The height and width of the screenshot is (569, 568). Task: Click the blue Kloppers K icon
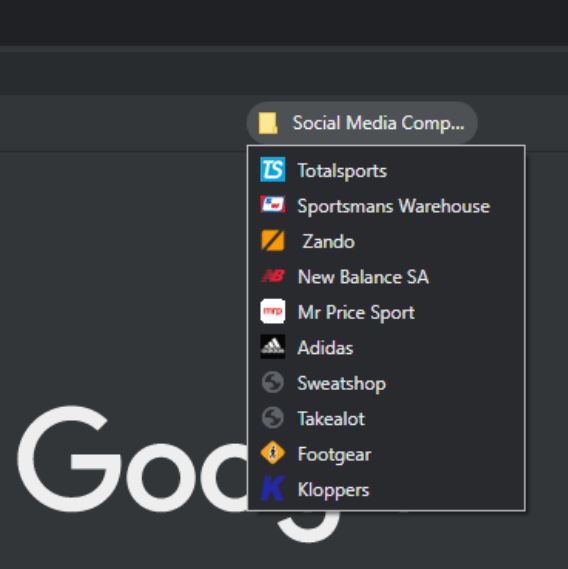(273, 488)
